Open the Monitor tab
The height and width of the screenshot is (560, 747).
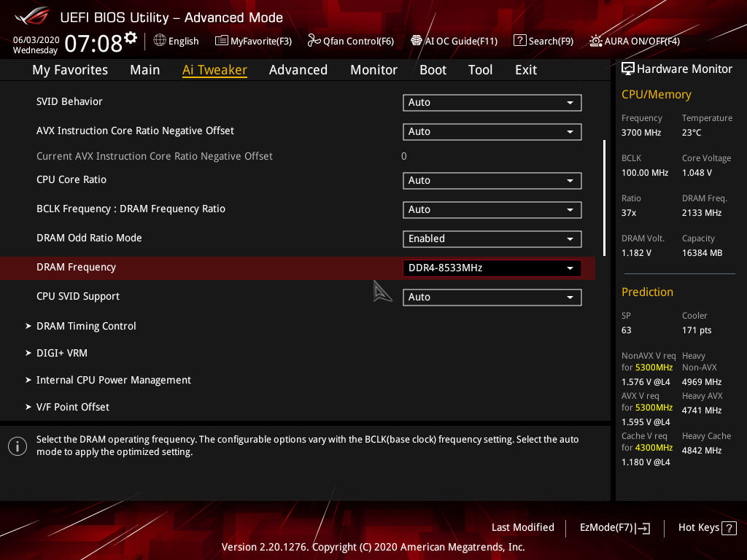tap(373, 69)
